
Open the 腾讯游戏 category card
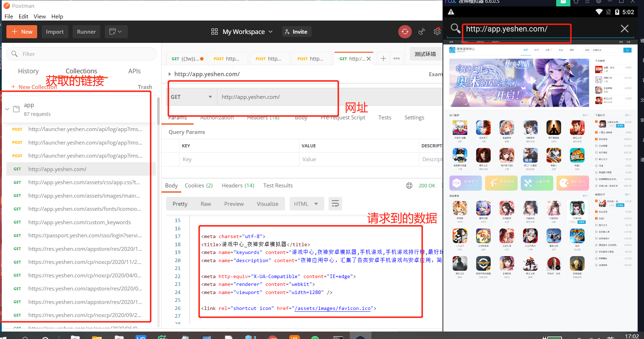coord(501,183)
